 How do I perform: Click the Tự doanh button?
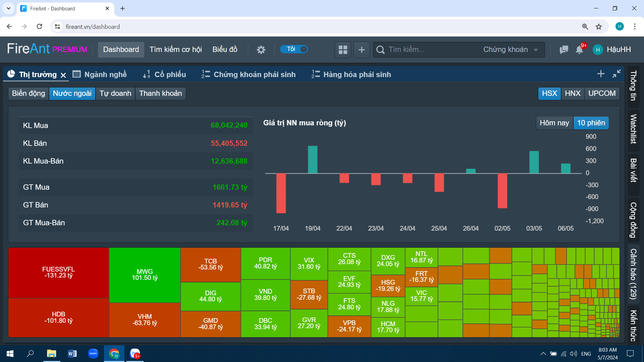[115, 94]
